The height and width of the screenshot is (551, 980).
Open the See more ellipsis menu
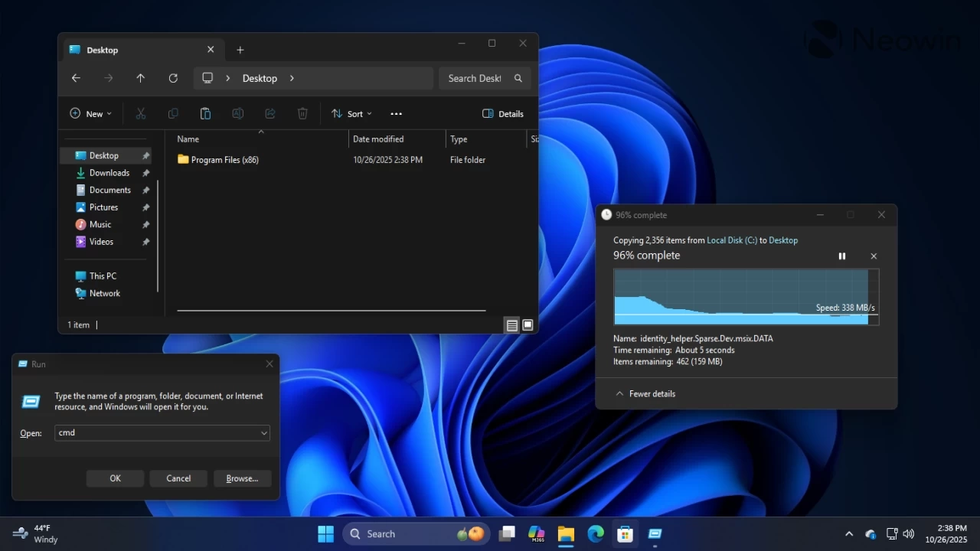[396, 113]
